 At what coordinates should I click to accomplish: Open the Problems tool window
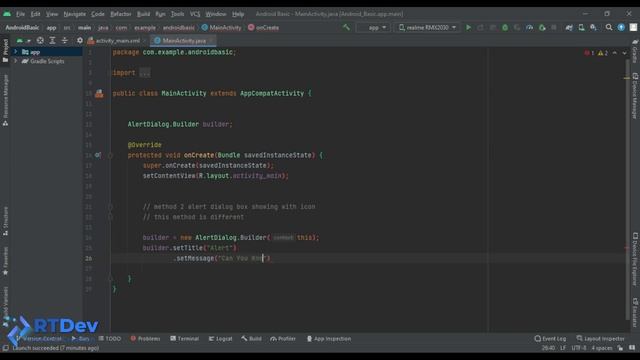click(145, 339)
